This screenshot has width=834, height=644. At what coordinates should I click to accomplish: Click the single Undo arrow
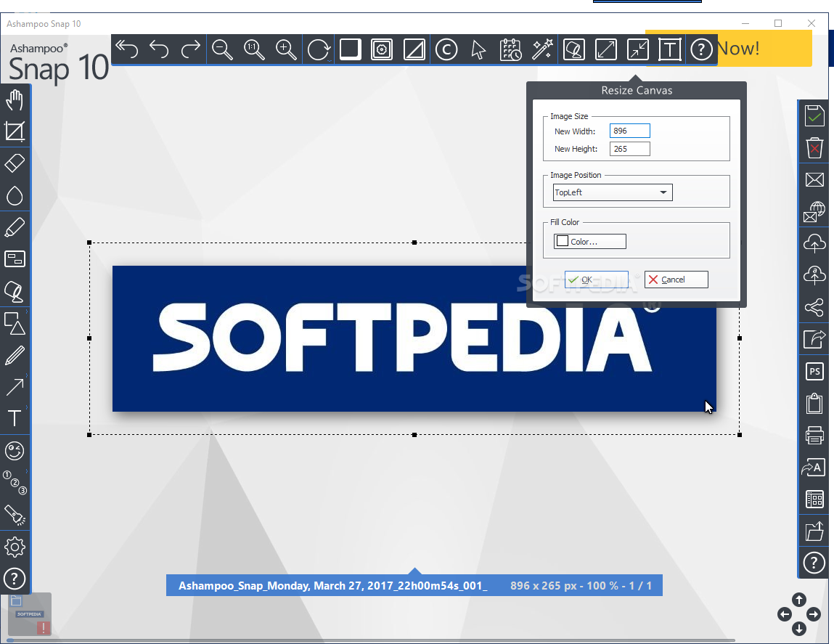point(158,49)
